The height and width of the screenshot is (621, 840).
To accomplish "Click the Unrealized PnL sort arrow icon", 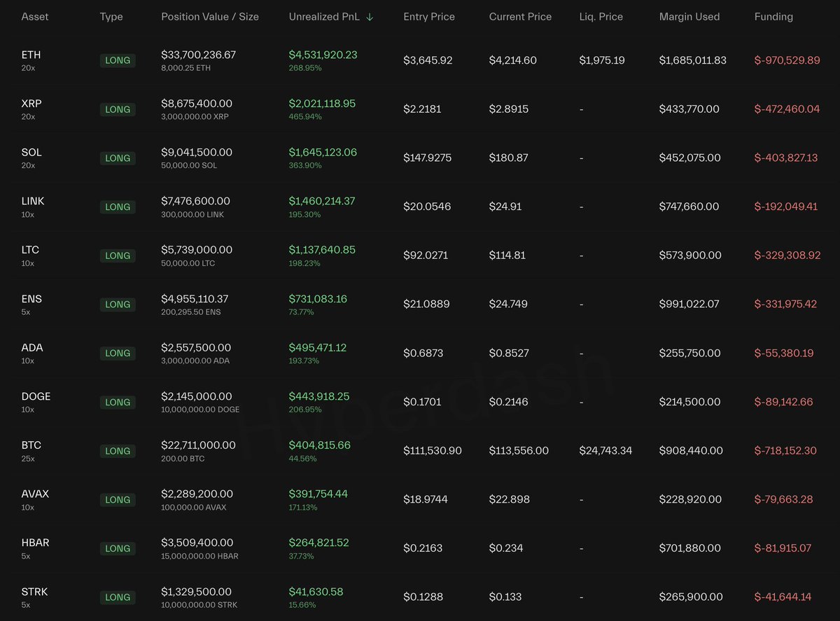I will [x=370, y=17].
